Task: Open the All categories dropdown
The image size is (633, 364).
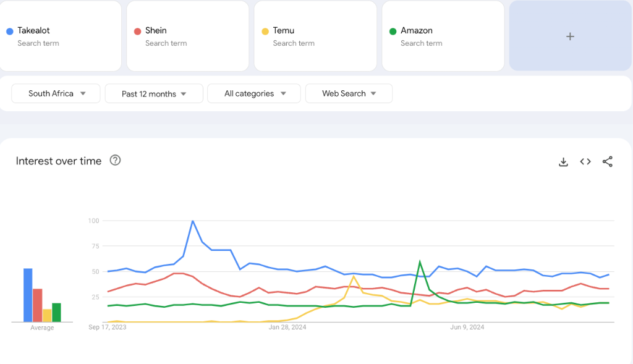Action: (254, 94)
